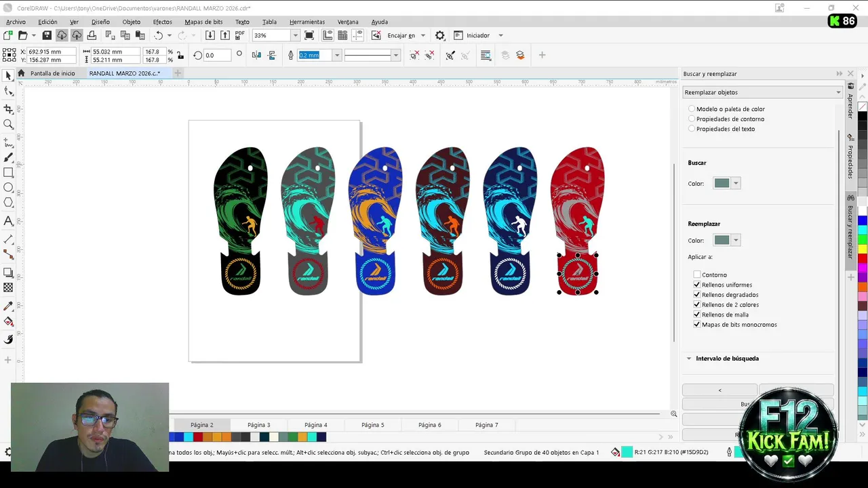This screenshot has height=488, width=868.
Task: Click the rotation angle field
Action: pos(217,55)
